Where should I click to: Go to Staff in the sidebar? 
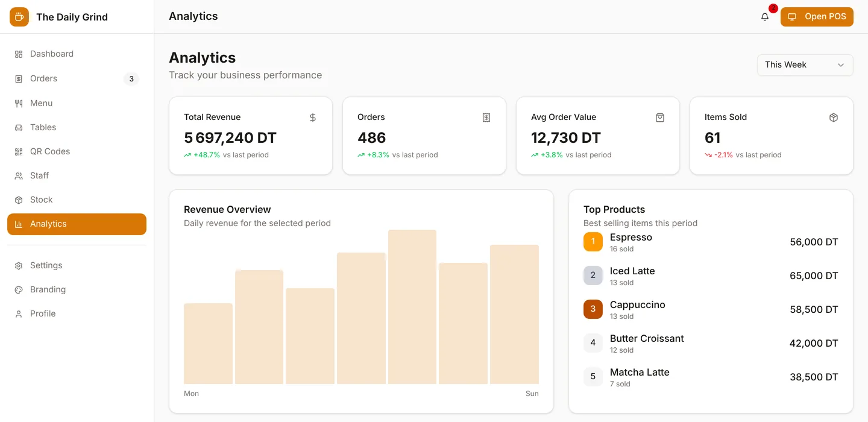[77, 176]
